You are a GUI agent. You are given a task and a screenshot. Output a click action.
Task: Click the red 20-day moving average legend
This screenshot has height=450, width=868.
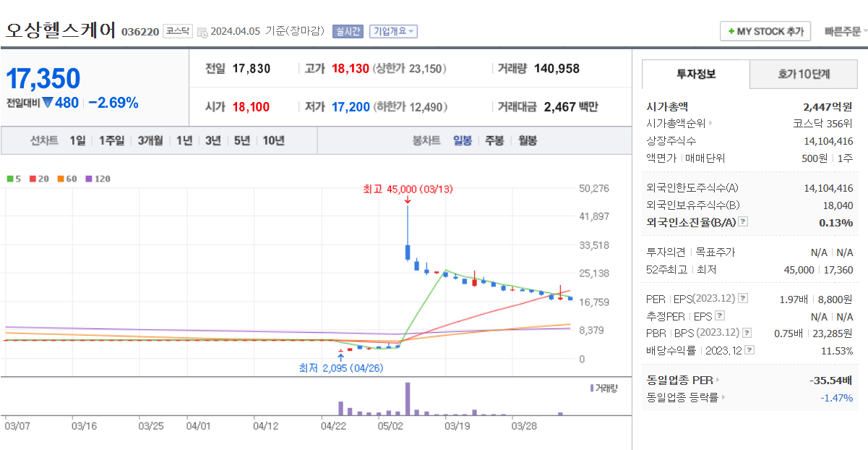point(39,179)
